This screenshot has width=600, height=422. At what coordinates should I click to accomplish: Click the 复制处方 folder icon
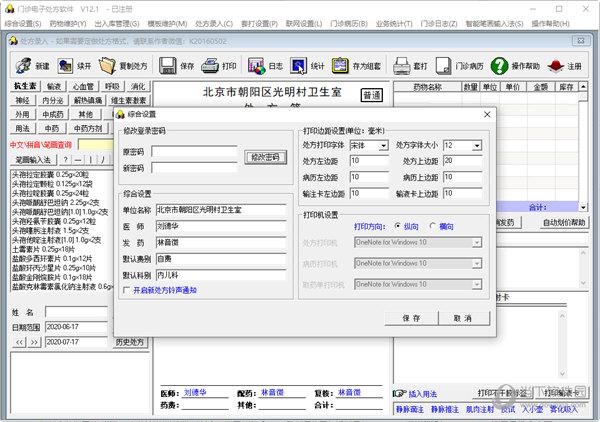pyautogui.click(x=108, y=66)
